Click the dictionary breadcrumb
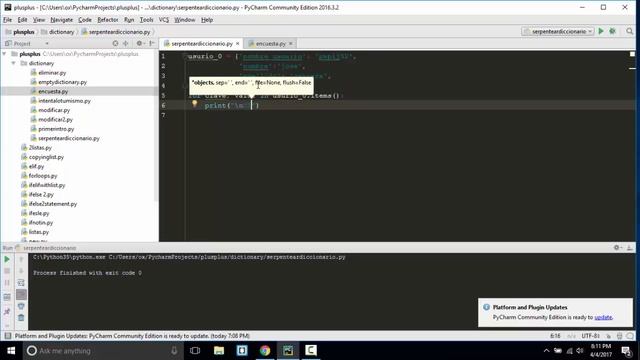Screen dimensions: 640x360 (58, 31)
